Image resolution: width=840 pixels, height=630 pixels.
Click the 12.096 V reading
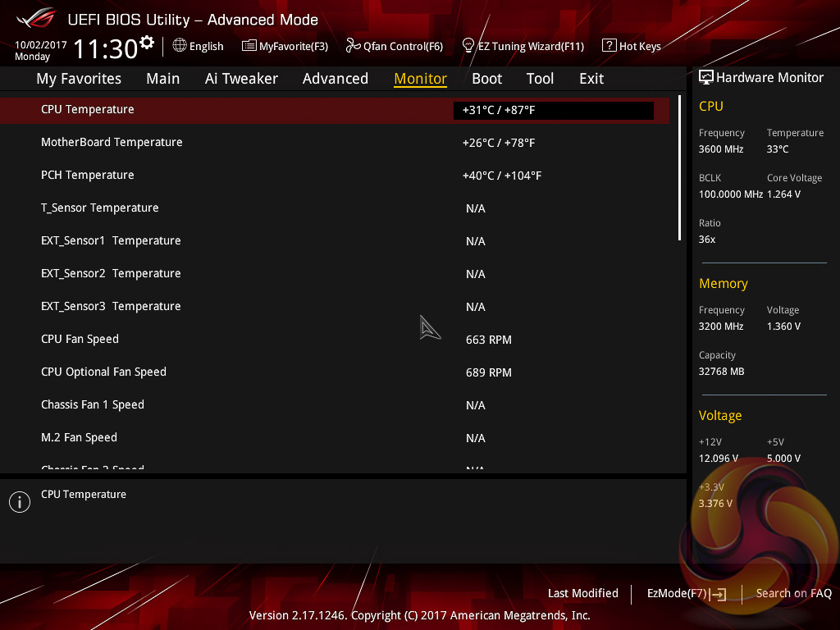(x=719, y=458)
